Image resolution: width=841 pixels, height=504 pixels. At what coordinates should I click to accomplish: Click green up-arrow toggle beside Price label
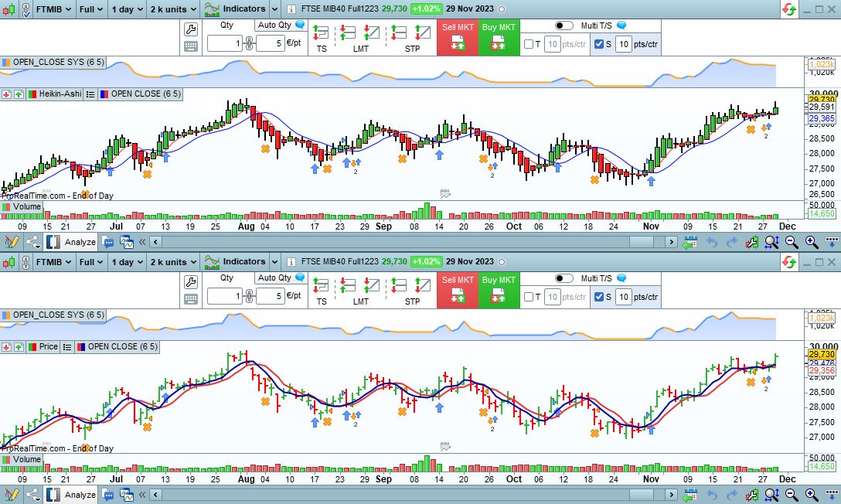19,347
